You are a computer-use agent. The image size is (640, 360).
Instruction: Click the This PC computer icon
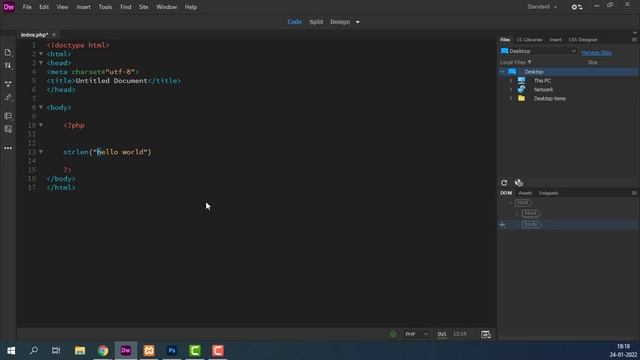coord(522,80)
